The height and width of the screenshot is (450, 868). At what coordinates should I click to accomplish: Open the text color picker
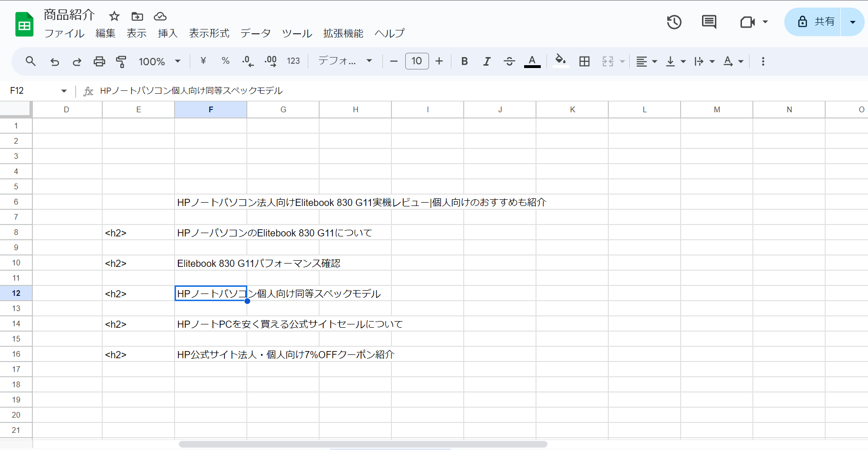tap(532, 61)
